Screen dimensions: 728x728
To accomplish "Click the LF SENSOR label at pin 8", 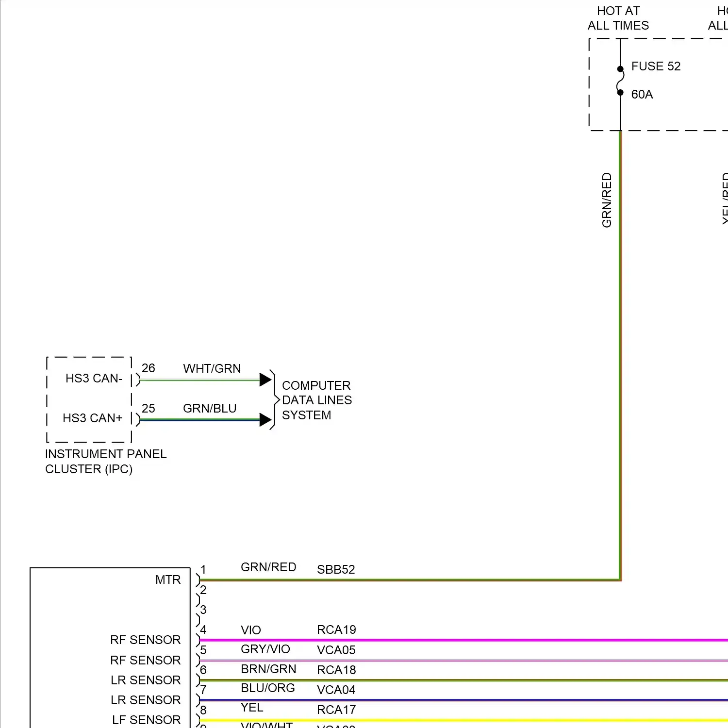I will (x=147, y=720).
